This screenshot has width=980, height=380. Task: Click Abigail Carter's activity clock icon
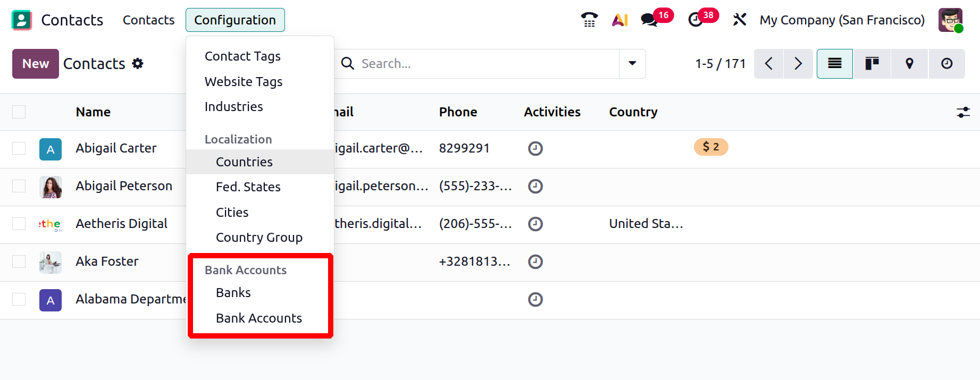pyautogui.click(x=535, y=148)
